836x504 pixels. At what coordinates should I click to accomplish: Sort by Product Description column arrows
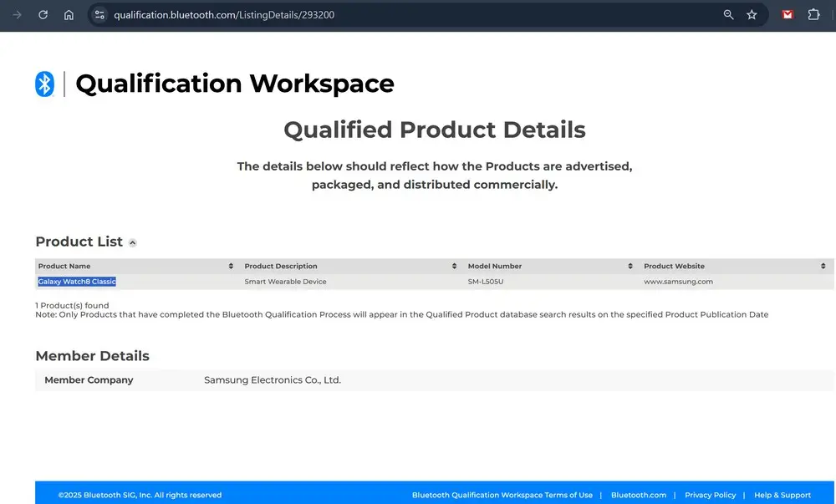(x=454, y=266)
